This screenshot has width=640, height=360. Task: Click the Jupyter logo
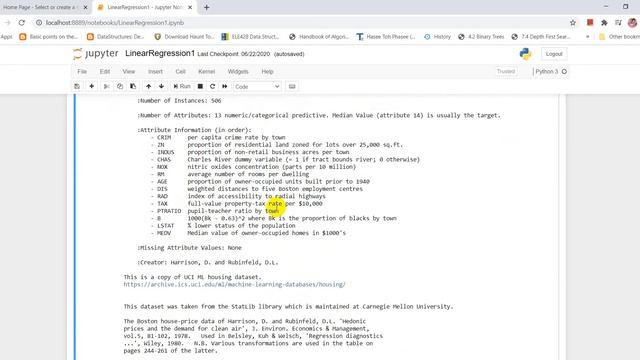tap(96, 54)
